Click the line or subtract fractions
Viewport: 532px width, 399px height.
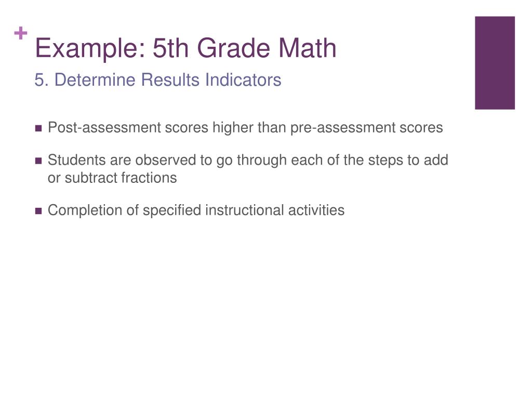pyautogui.click(x=112, y=178)
